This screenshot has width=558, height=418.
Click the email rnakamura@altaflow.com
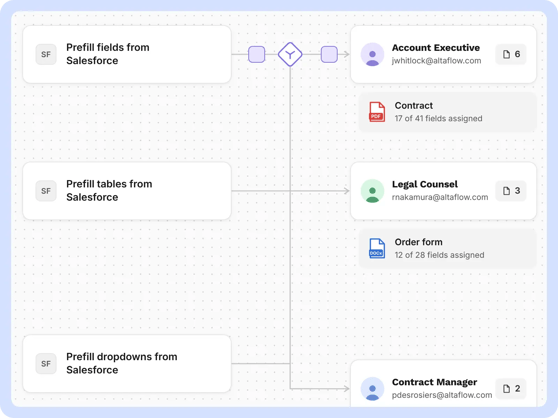pos(440,197)
